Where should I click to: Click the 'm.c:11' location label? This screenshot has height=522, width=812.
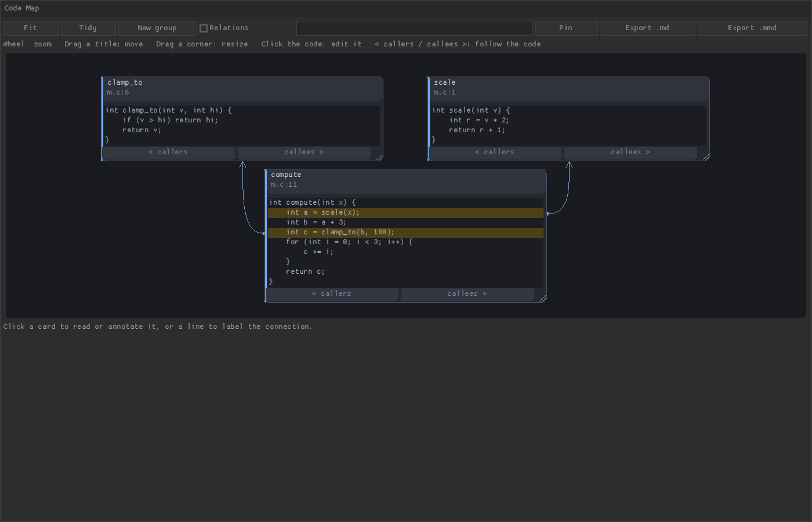[284, 185]
